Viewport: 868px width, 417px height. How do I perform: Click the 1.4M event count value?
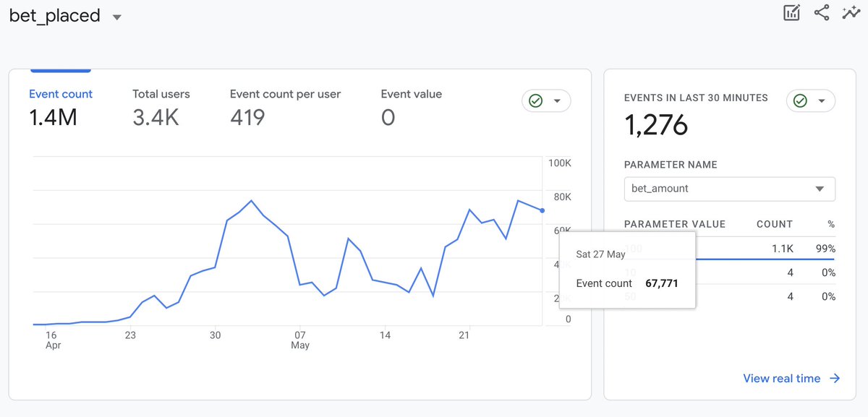tap(53, 117)
